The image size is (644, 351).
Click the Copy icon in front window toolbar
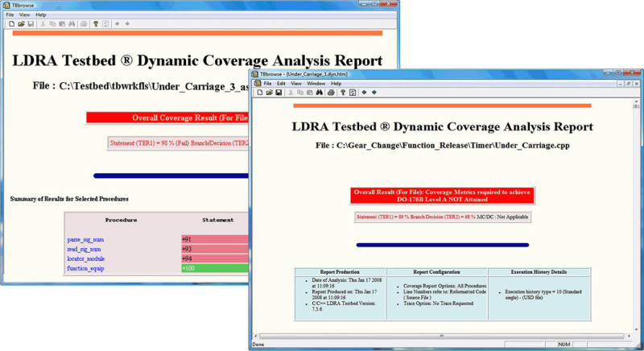pos(300,93)
